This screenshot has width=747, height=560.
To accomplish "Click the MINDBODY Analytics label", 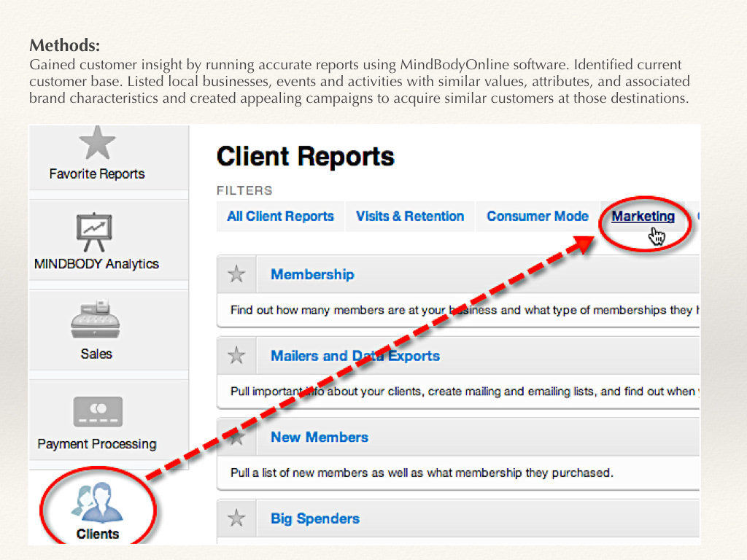I will pos(97,264).
